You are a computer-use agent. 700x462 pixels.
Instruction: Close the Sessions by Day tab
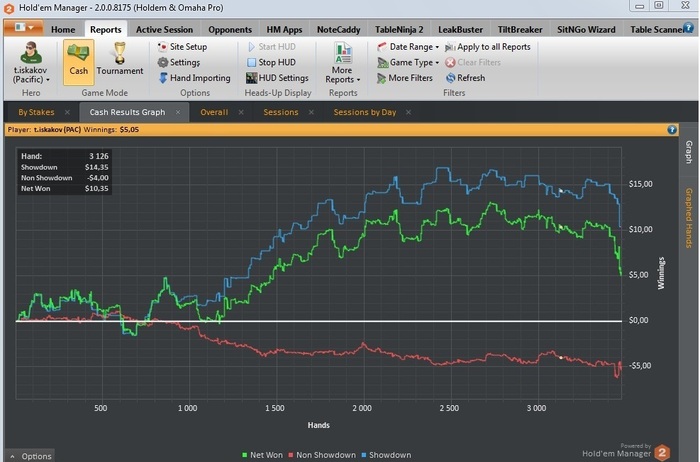point(408,112)
